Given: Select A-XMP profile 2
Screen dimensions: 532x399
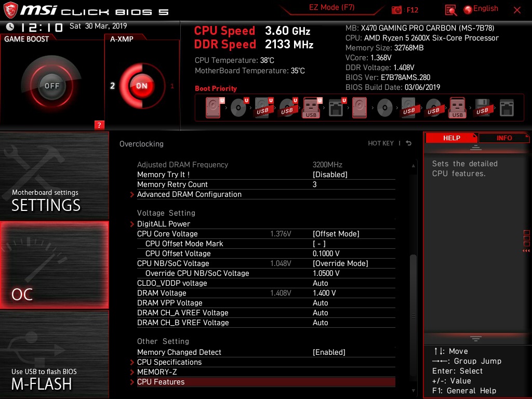Looking at the screenshot, I should point(112,86).
